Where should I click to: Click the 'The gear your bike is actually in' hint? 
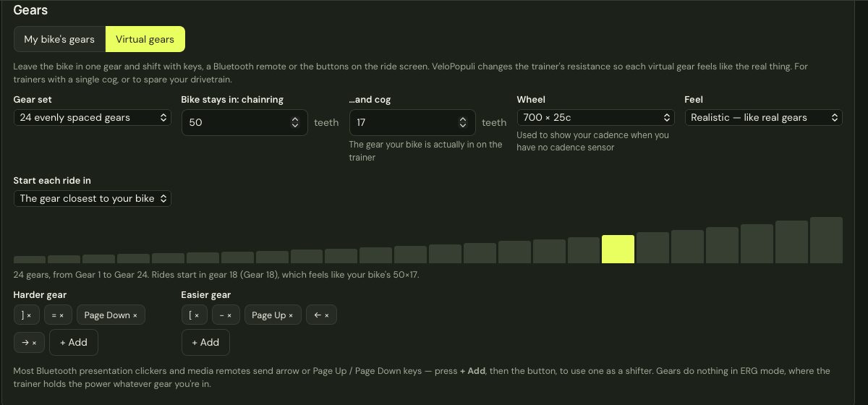pos(426,150)
